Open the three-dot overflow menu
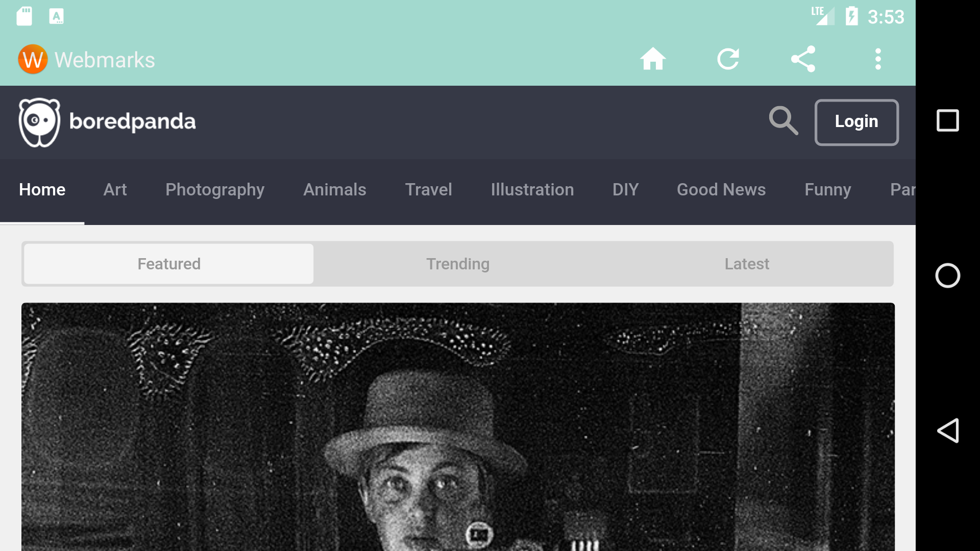The image size is (980, 551). (878, 59)
